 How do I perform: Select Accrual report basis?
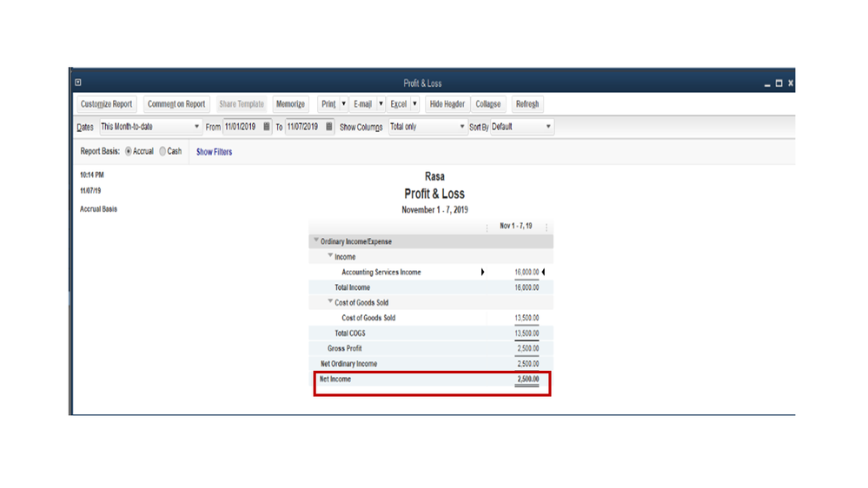click(x=129, y=151)
